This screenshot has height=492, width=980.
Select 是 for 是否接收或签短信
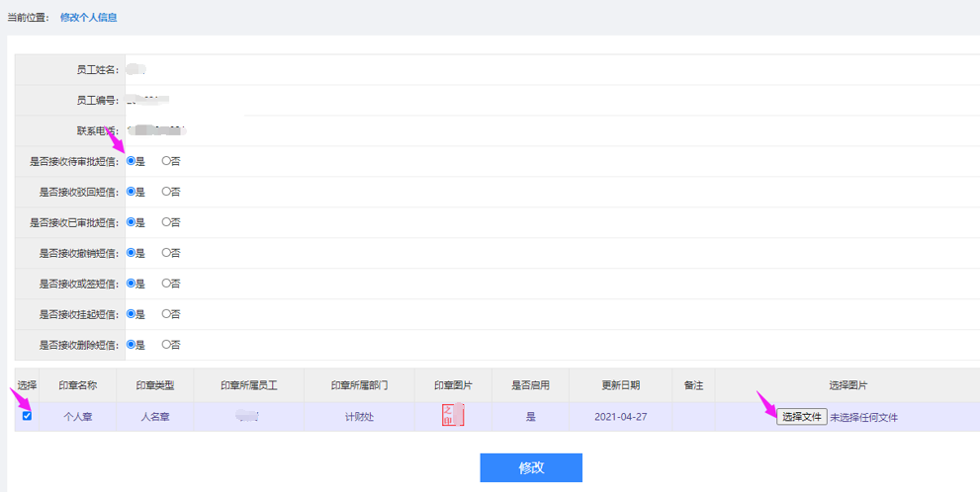tap(131, 284)
